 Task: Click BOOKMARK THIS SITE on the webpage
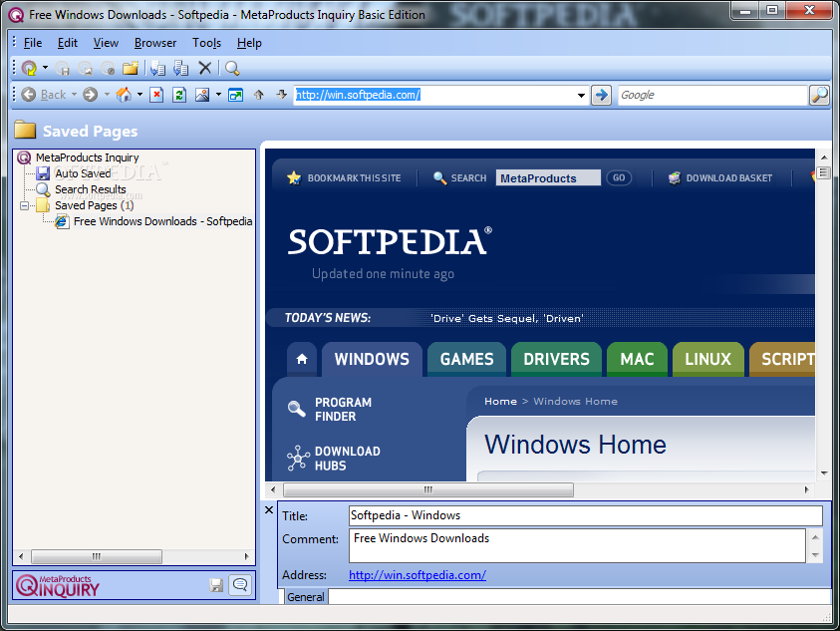click(345, 178)
